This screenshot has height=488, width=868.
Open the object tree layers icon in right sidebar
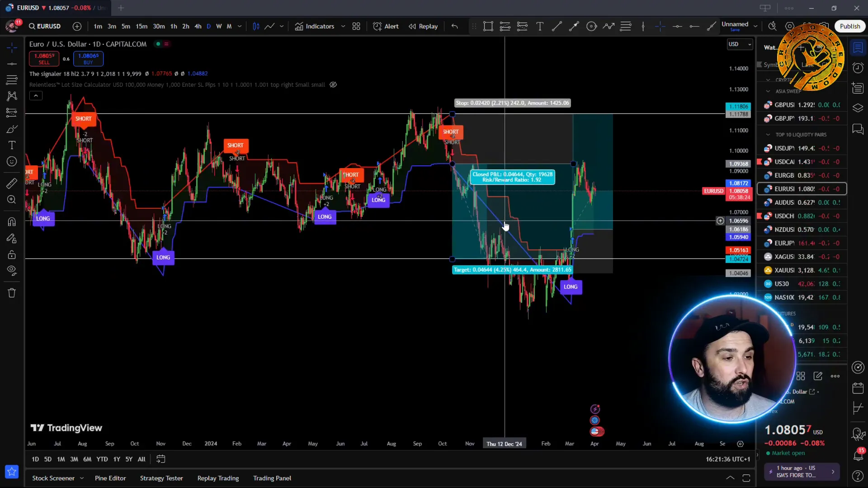pyautogui.click(x=858, y=108)
